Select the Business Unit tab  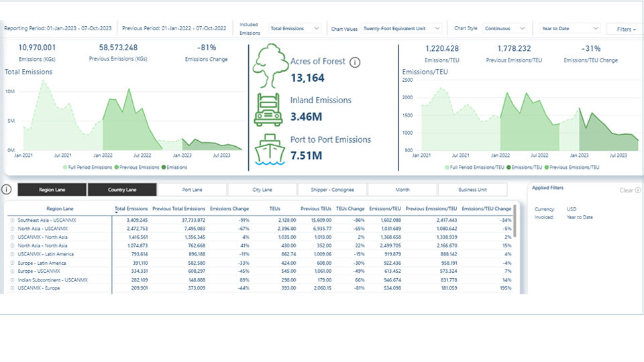point(472,190)
